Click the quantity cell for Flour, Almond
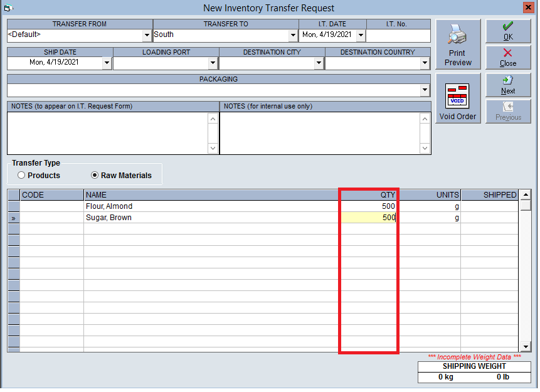Image resolution: width=540 pixels, height=392 pixels. (x=370, y=207)
